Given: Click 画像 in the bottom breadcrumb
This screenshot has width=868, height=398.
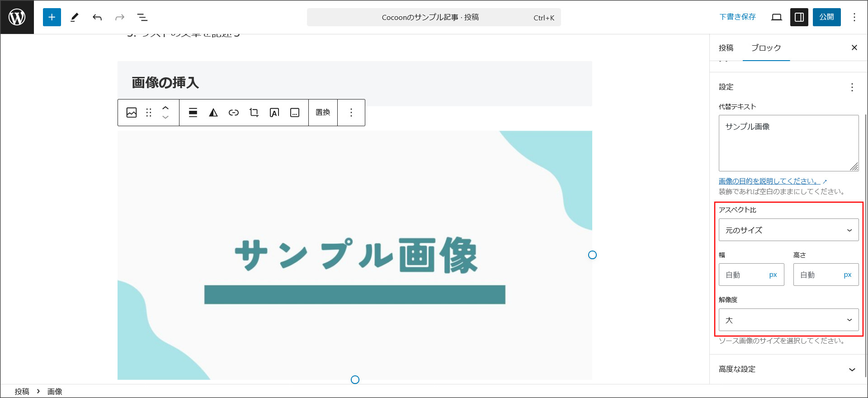Looking at the screenshot, I should point(55,392).
